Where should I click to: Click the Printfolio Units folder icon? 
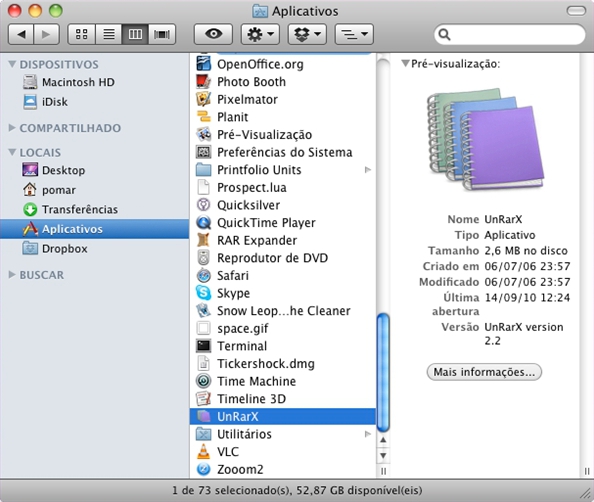point(203,170)
